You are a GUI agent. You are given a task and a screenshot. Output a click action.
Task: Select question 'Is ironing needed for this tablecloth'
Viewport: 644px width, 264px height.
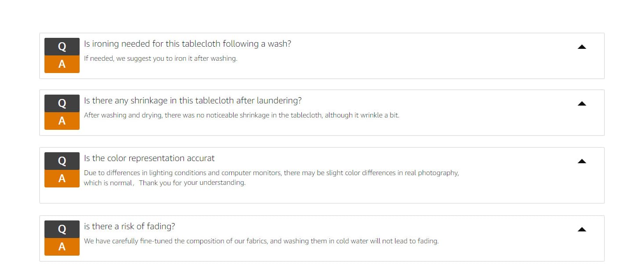187,44
